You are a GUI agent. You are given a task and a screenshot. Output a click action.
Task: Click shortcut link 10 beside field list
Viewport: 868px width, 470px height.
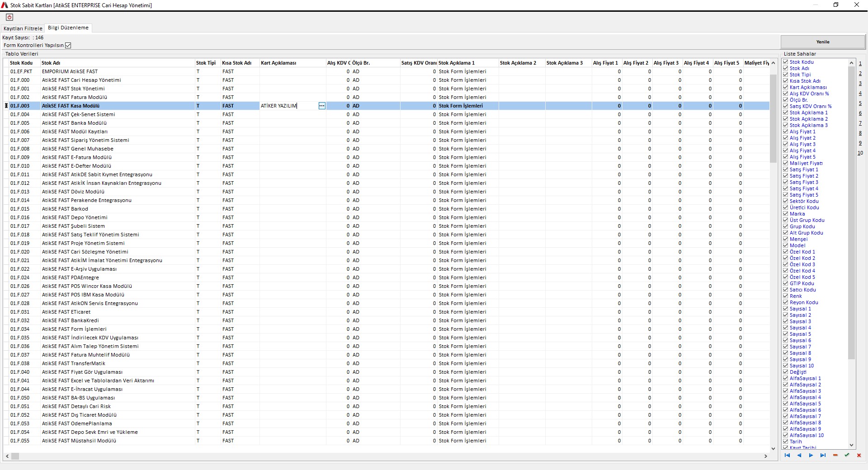click(x=860, y=153)
